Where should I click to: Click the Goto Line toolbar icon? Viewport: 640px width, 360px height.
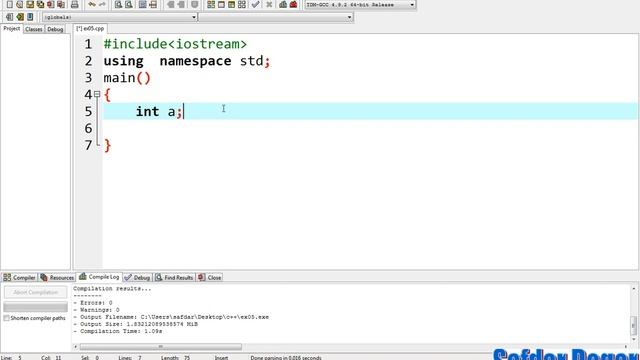pos(153,4)
